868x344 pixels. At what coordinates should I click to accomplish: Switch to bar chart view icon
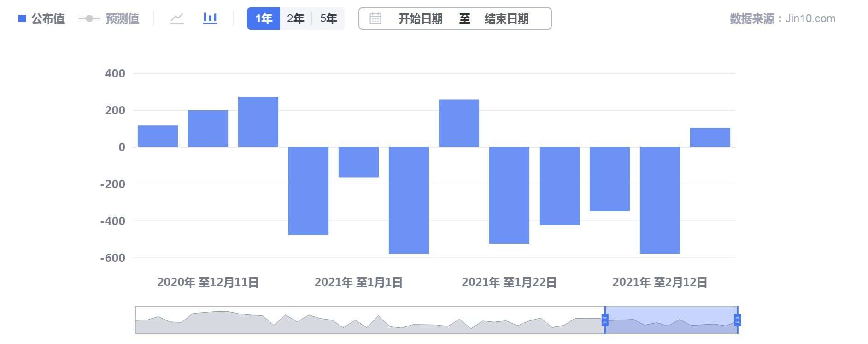pos(210,18)
